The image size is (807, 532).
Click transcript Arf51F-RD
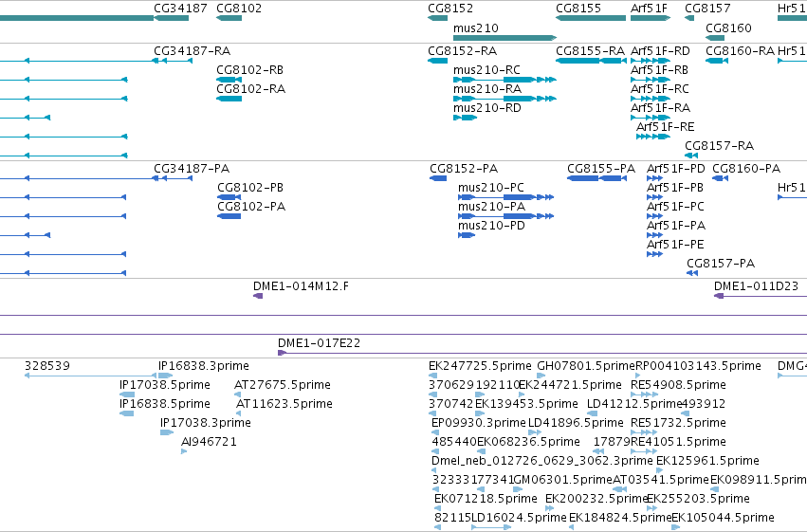[x=660, y=51]
